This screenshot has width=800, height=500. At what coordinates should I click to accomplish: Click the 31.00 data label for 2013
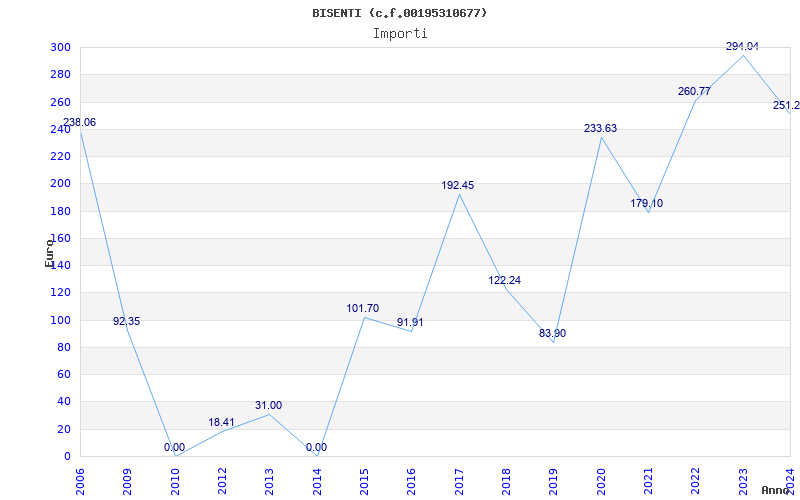pos(268,406)
